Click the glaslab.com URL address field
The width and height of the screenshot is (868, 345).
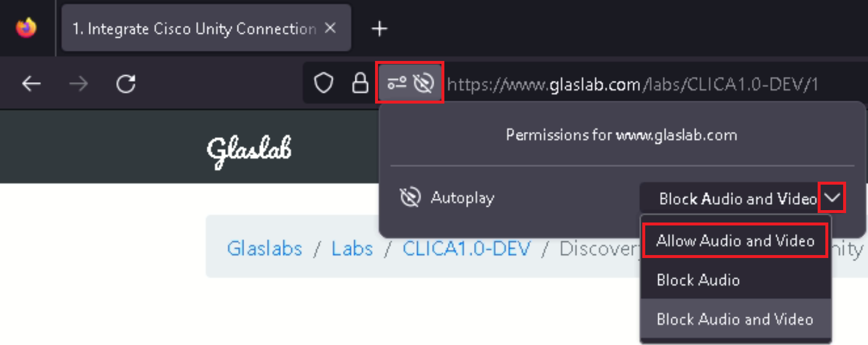[652, 85]
